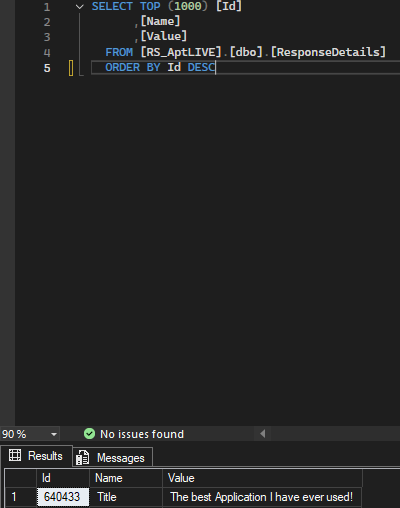Click the DESC keyword in query
The height and width of the screenshot is (508, 400).
201,67
